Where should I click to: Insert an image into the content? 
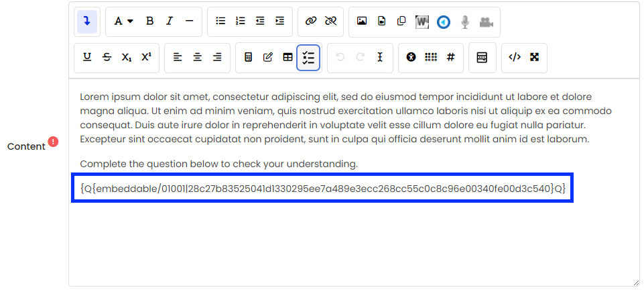coord(362,21)
